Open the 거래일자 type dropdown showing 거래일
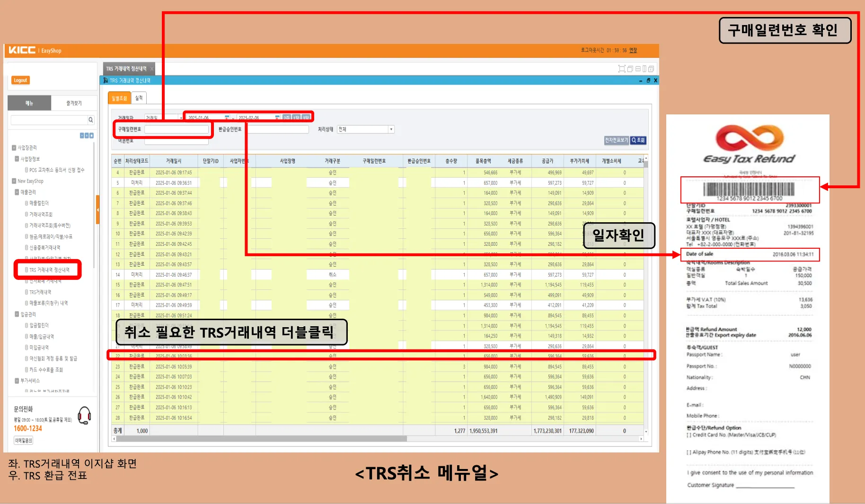The image size is (865, 504). (x=182, y=117)
